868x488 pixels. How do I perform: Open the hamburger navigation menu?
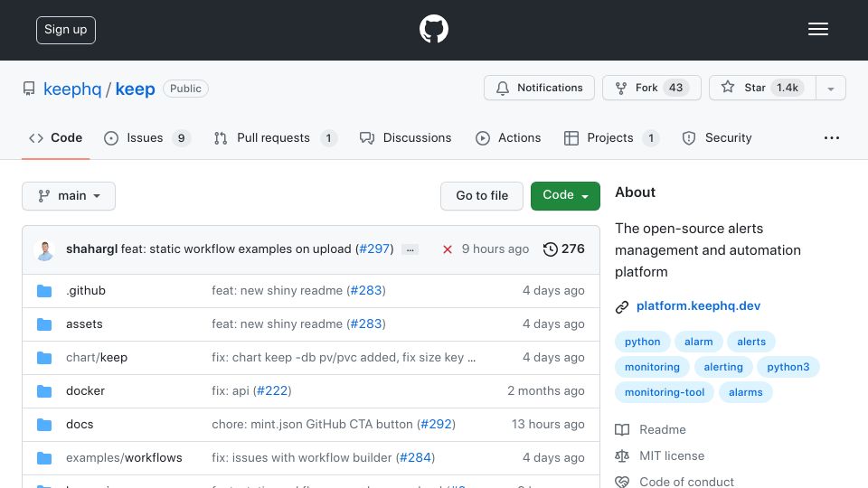point(817,29)
